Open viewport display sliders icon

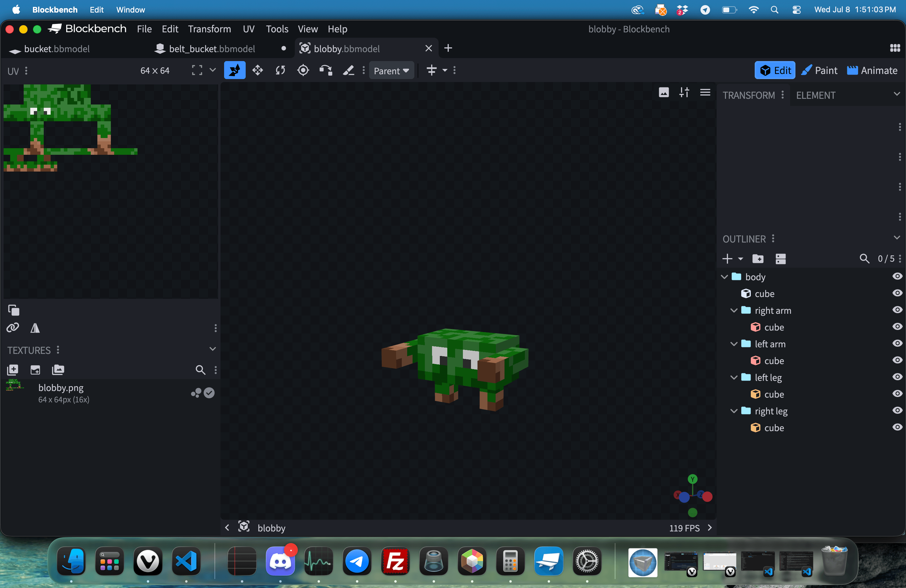(684, 93)
